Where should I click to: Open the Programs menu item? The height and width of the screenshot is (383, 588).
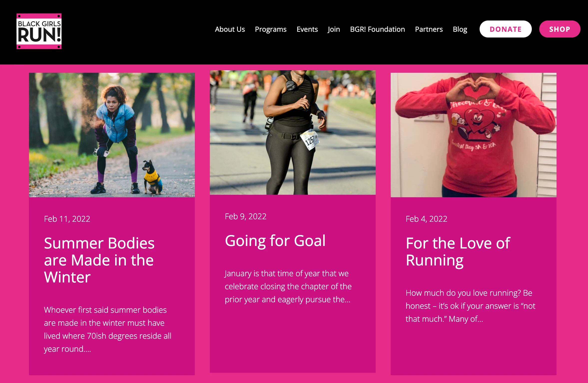pos(271,29)
